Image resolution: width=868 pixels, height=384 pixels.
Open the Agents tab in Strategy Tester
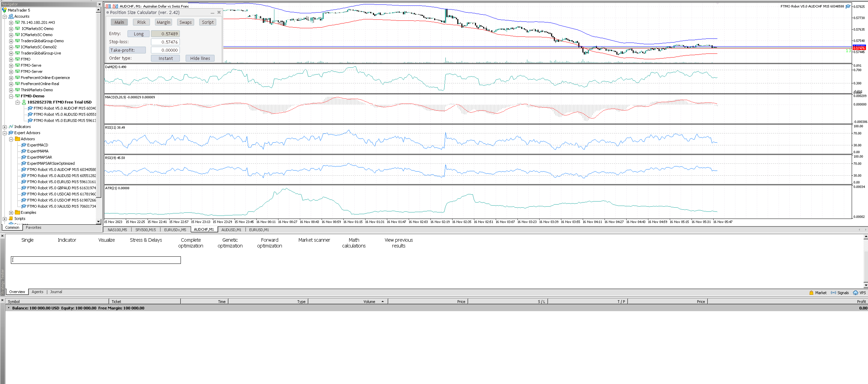point(37,292)
